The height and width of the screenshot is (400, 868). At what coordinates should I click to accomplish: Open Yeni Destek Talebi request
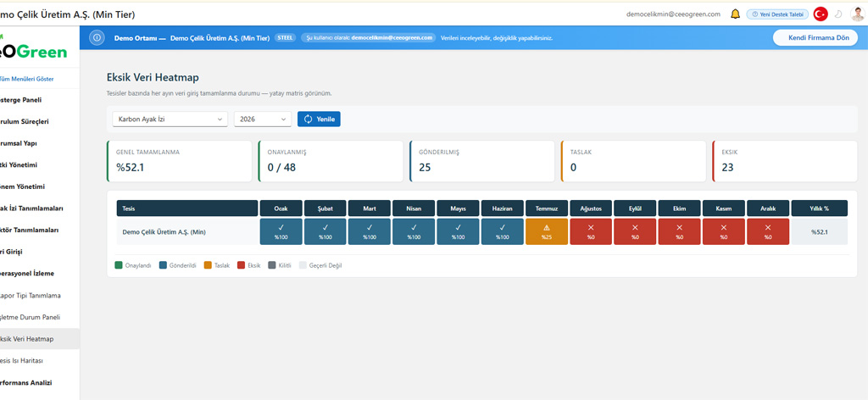[778, 14]
